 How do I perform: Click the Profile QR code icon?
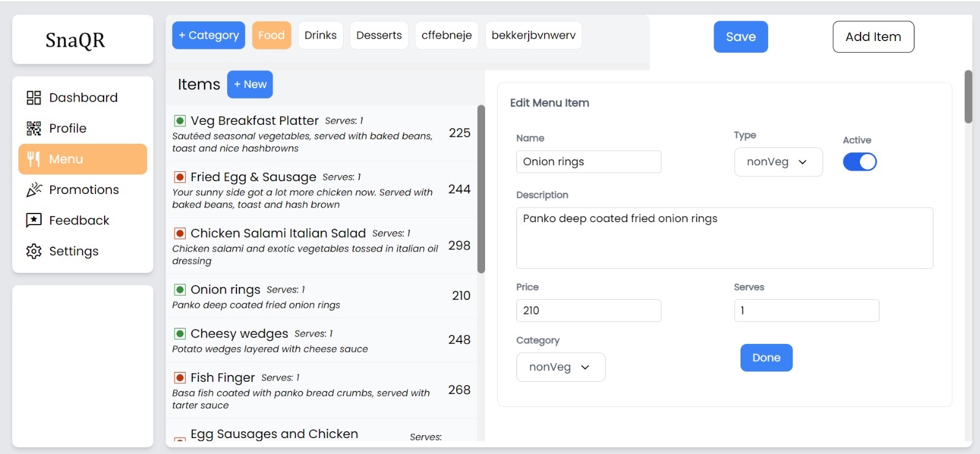coord(34,128)
